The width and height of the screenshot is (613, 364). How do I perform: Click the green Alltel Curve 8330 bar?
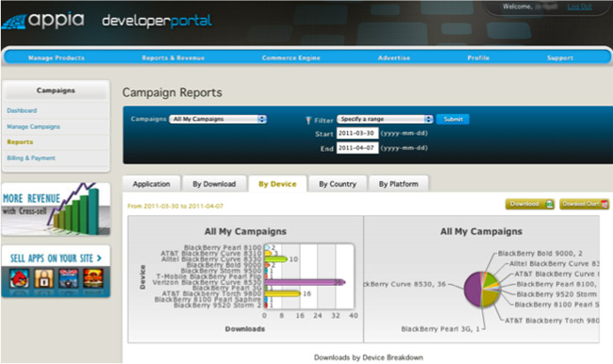point(276,258)
